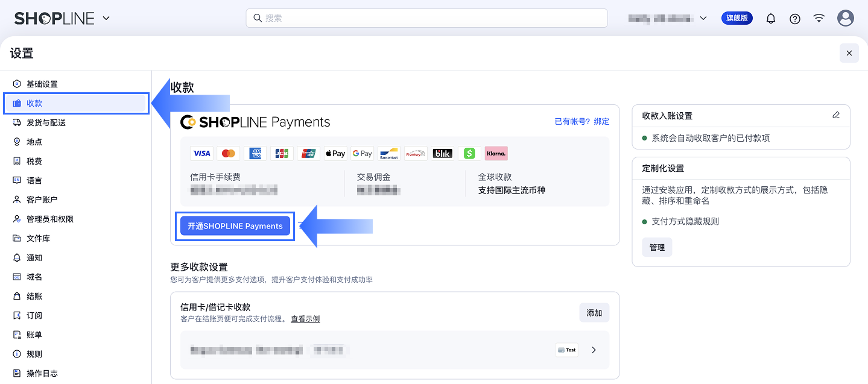Image resolution: width=868 pixels, height=384 pixels.
Task: Click the 订阅 icon in sidebar
Action: click(17, 315)
